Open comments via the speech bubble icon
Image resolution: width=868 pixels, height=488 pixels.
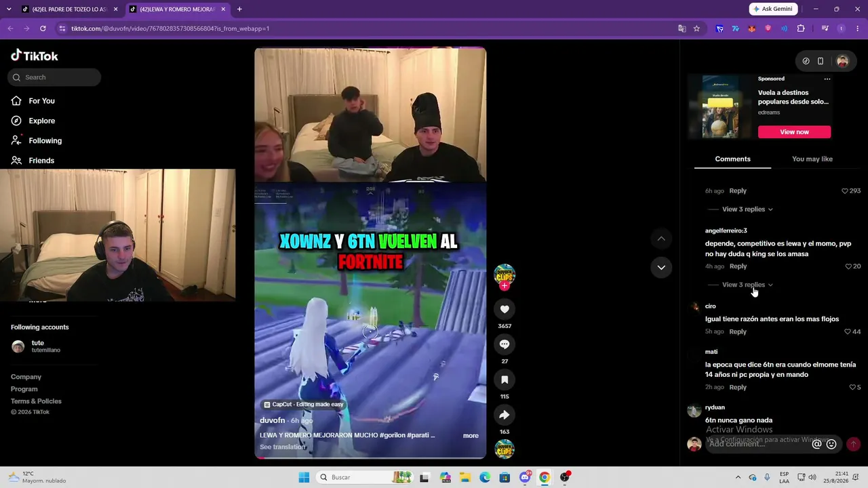[x=505, y=344]
